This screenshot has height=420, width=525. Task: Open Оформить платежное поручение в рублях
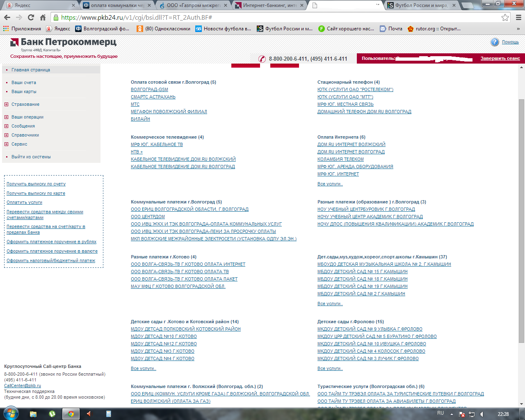(x=52, y=242)
